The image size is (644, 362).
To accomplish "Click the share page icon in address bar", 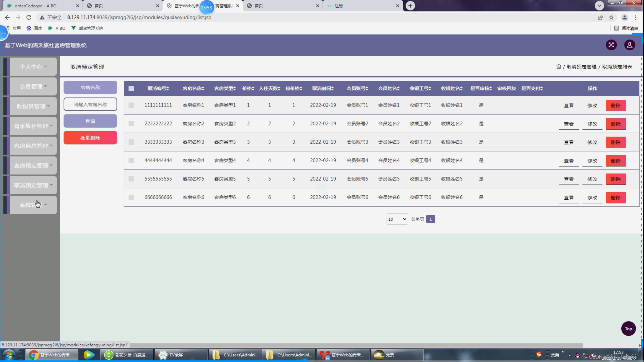I will click(600, 17).
